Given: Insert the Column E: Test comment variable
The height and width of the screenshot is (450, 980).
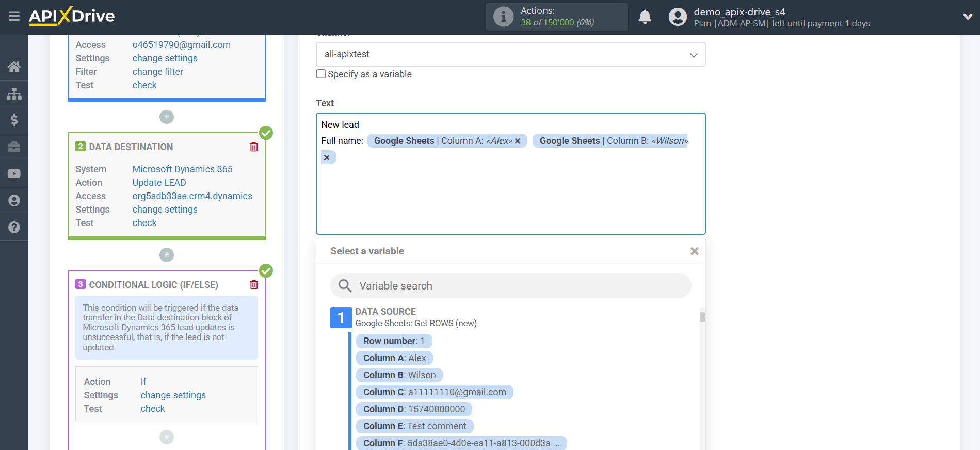Looking at the screenshot, I should click(414, 426).
